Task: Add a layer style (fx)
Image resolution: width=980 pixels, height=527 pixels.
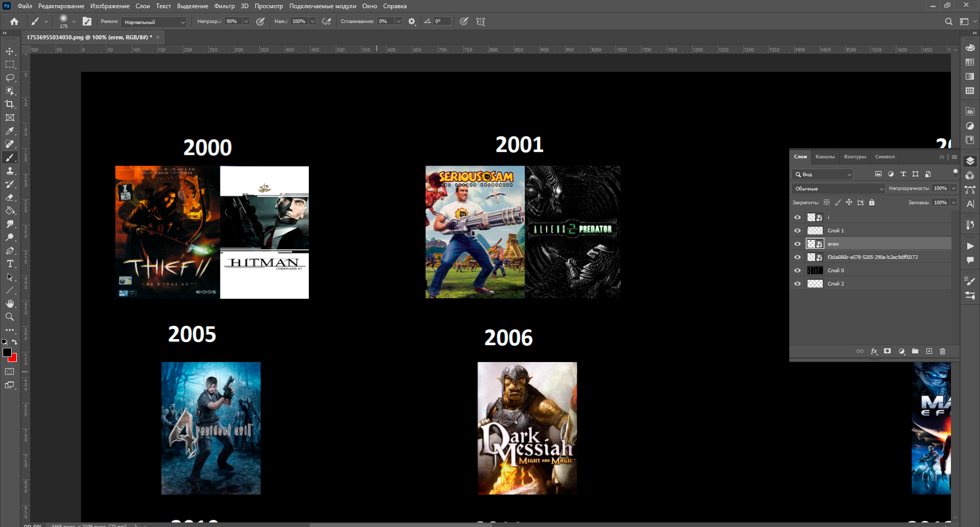Action: pyautogui.click(x=874, y=351)
